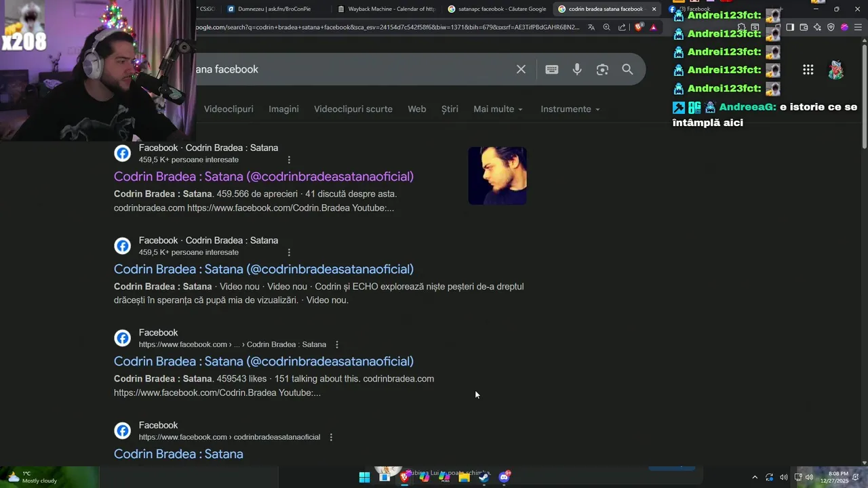Switch to Imagini filter
Image resolution: width=868 pixels, height=488 pixels.
283,109
